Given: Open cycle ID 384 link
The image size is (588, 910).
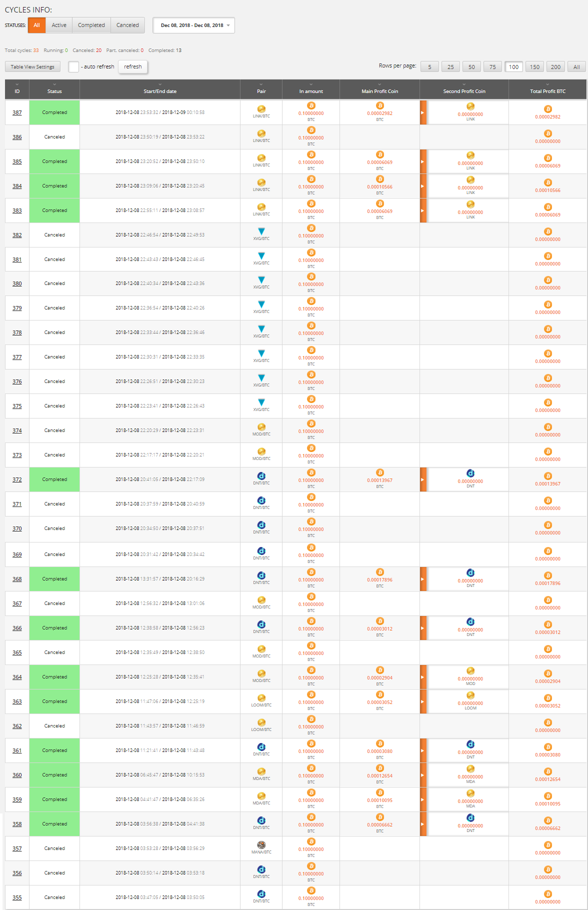Looking at the screenshot, I should click(x=17, y=186).
